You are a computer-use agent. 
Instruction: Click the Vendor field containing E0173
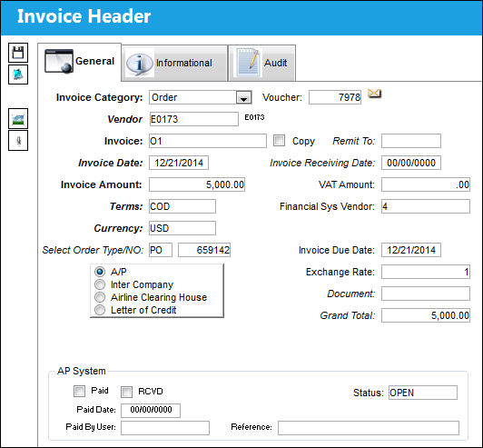193,119
